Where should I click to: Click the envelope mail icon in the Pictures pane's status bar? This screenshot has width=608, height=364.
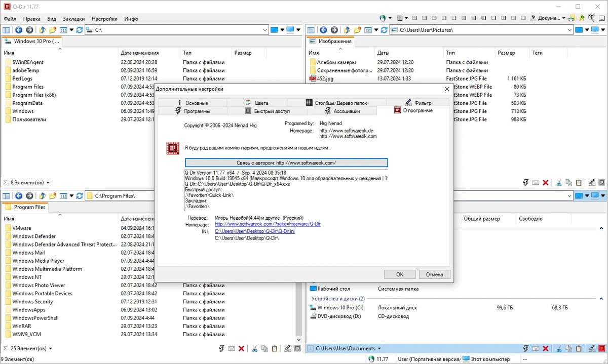536,183
